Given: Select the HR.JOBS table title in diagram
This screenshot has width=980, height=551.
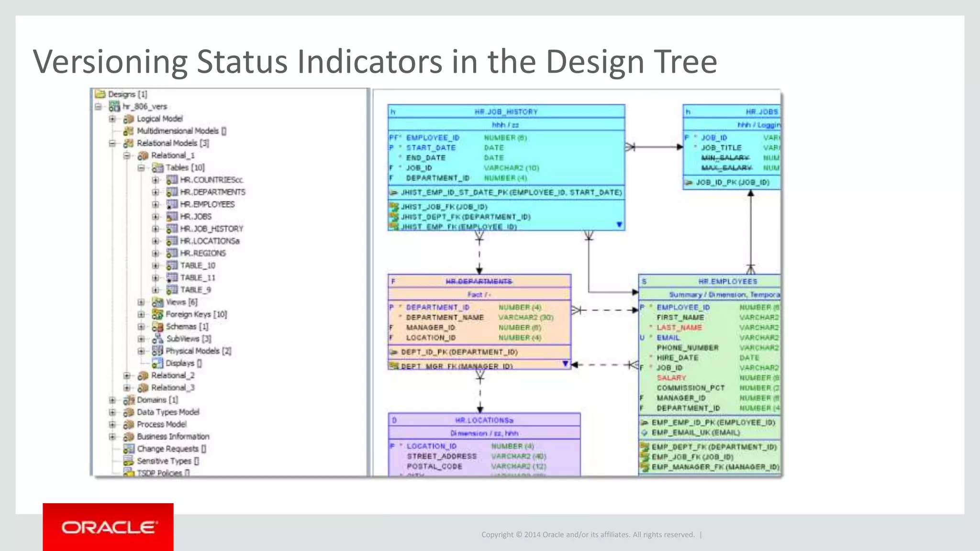Looking at the screenshot, I should coord(762,111).
